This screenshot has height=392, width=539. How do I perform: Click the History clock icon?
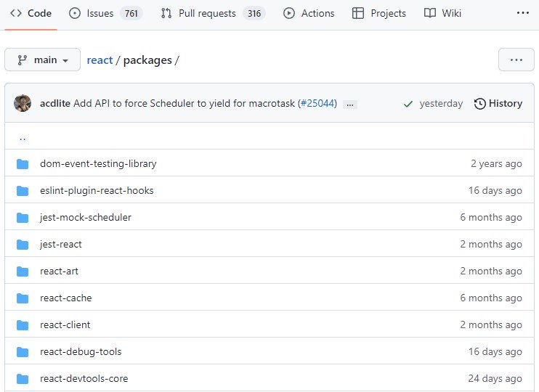[x=480, y=104]
